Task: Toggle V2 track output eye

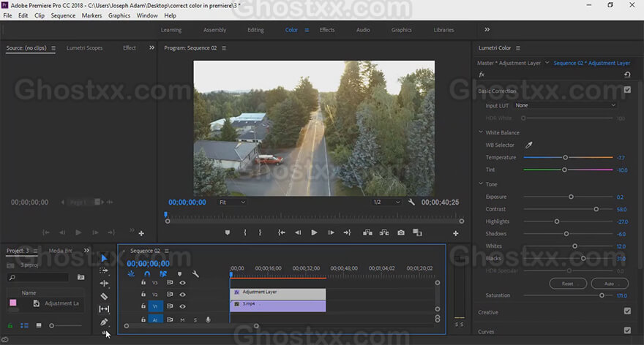Action: coord(182,295)
